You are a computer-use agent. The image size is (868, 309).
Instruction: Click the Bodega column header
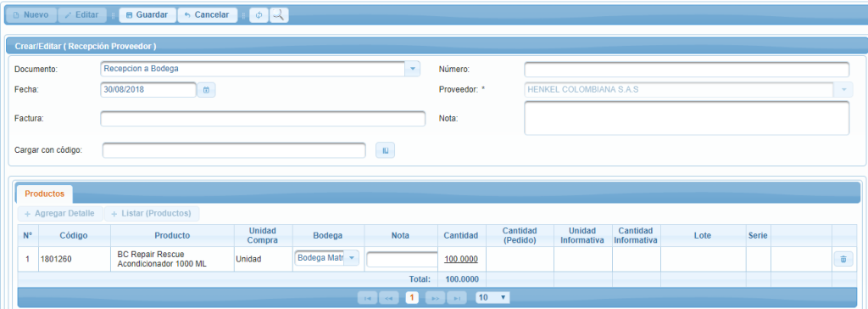pos(328,236)
